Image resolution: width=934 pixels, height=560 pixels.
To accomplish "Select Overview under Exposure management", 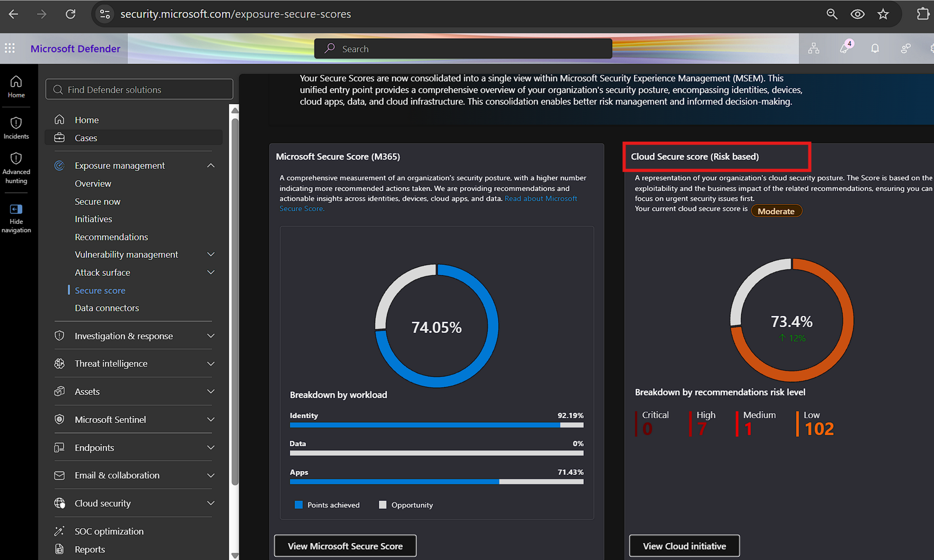I will (93, 183).
